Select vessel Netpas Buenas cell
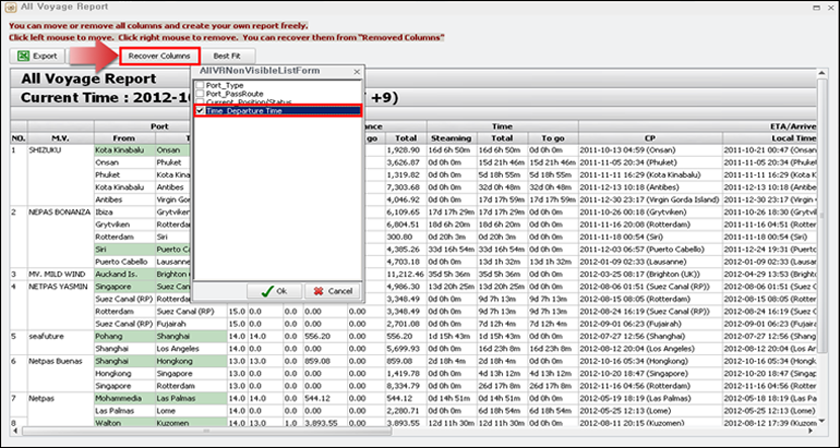Screen dimensions: 840x448 point(61,361)
